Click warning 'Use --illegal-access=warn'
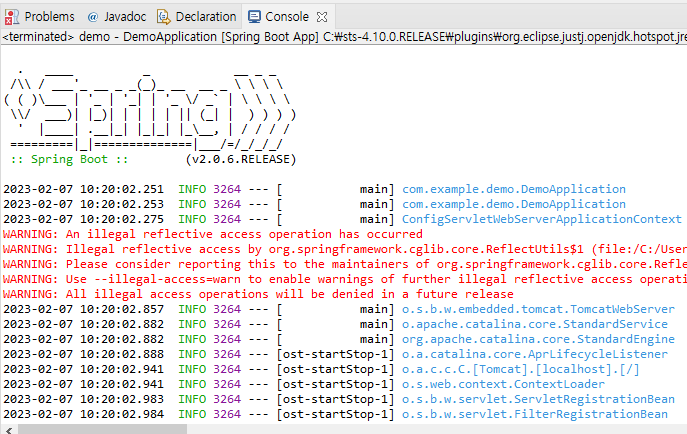Screen dimensions: 687x434 (x=345, y=279)
